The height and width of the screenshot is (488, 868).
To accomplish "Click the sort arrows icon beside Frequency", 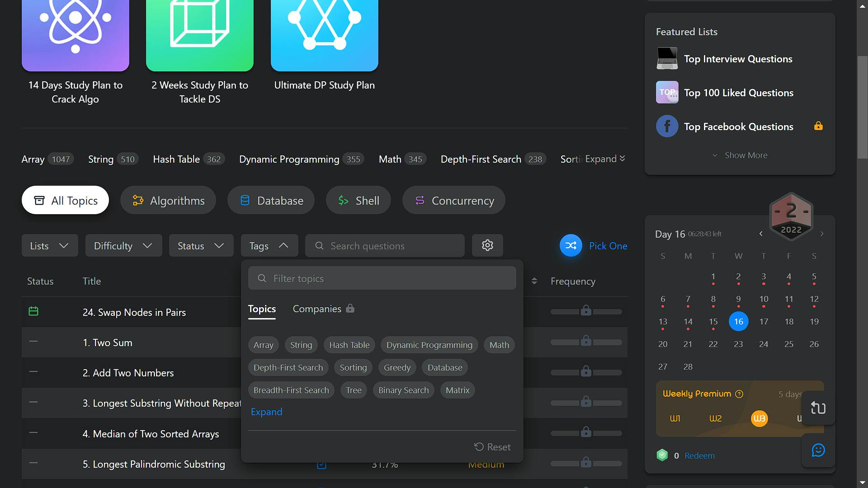I will 534,281.
